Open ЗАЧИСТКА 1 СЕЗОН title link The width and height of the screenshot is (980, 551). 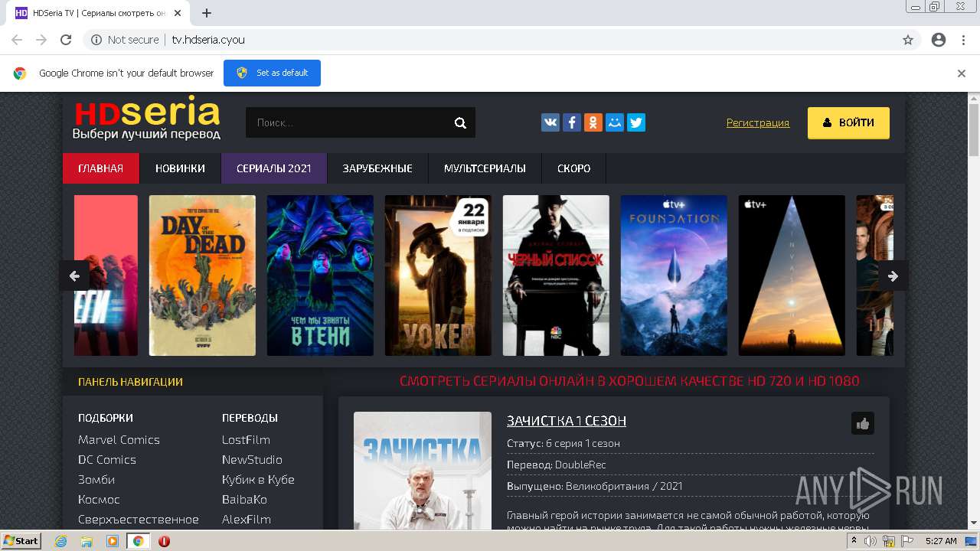point(567,421)
